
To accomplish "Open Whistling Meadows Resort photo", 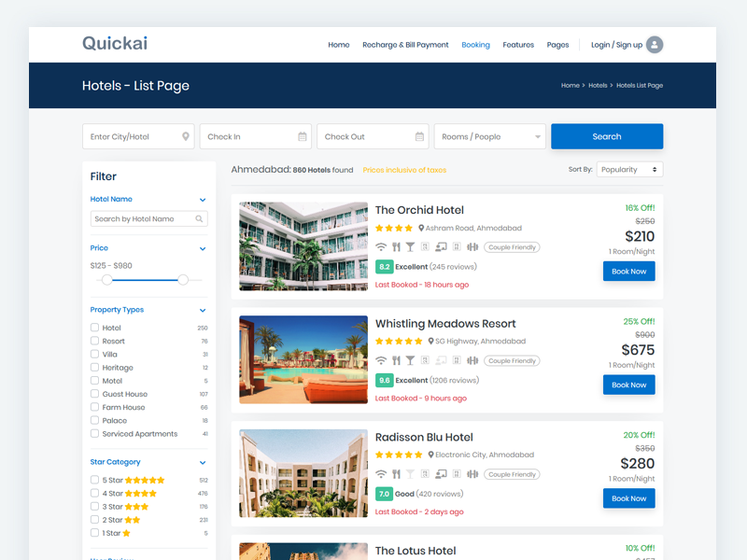I will [303, 360].
